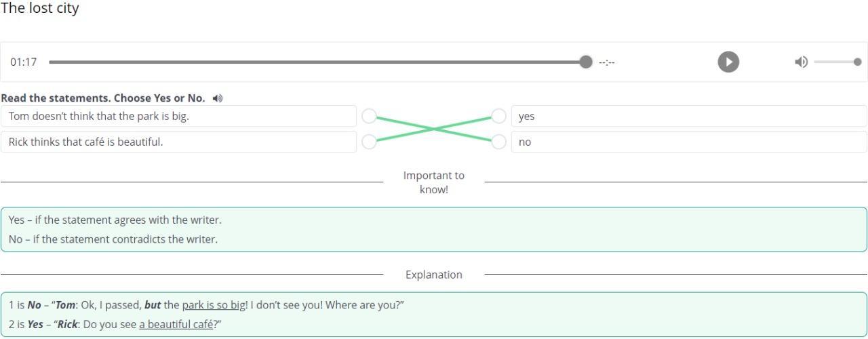Click the volume slider knob

pos(858,62)
